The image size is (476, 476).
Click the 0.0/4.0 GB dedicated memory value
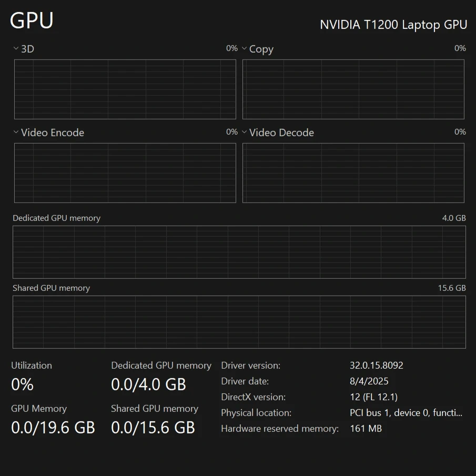click(148, 384)
